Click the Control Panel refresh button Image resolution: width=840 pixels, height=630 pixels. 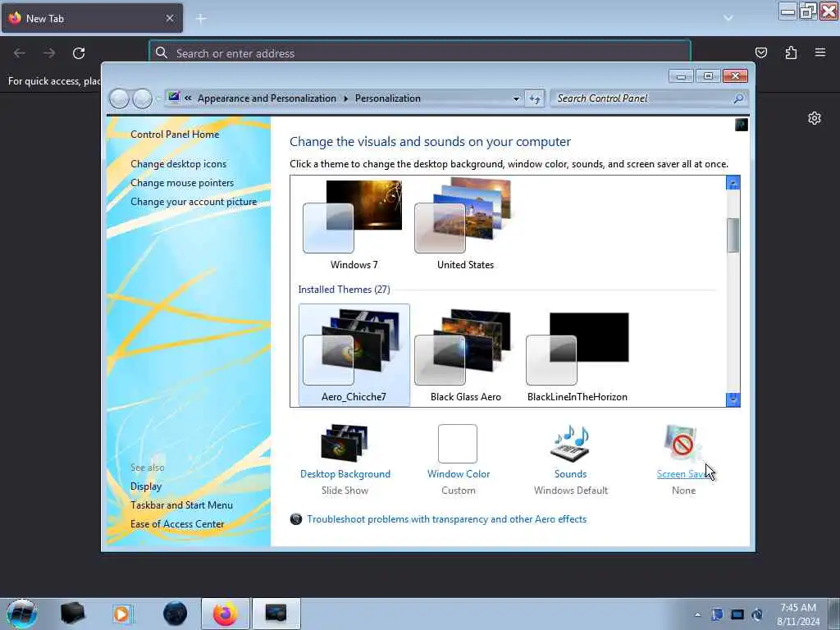(x=535, y=98)
